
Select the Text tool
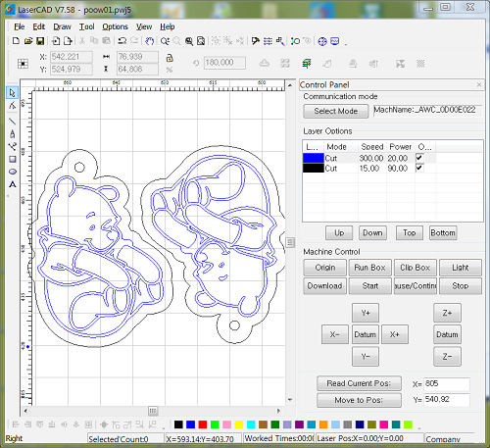coord(12,184)
